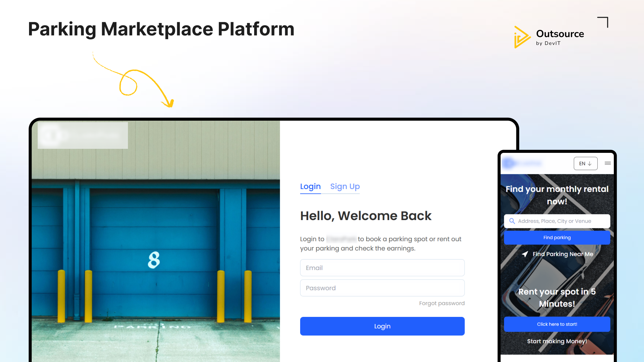Click the Hello, Welcome Back heading area
The width and height of the screenshot is (644, 362).
(x=365, y=216)
